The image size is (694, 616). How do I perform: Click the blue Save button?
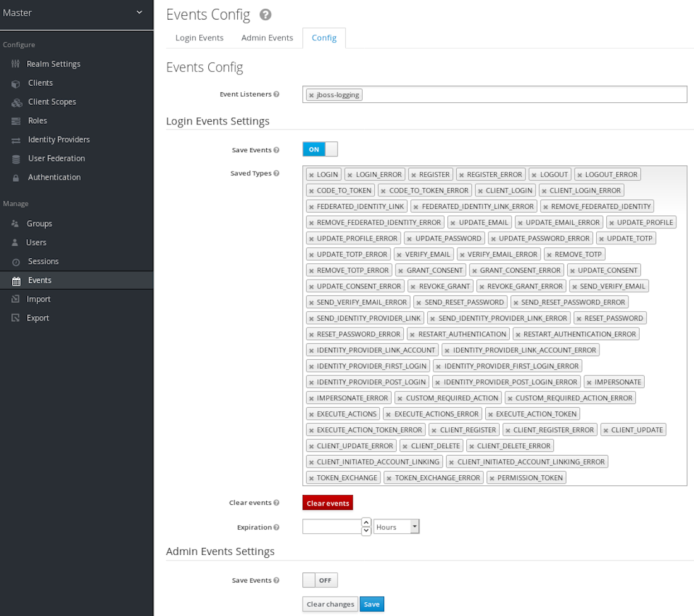372,604
